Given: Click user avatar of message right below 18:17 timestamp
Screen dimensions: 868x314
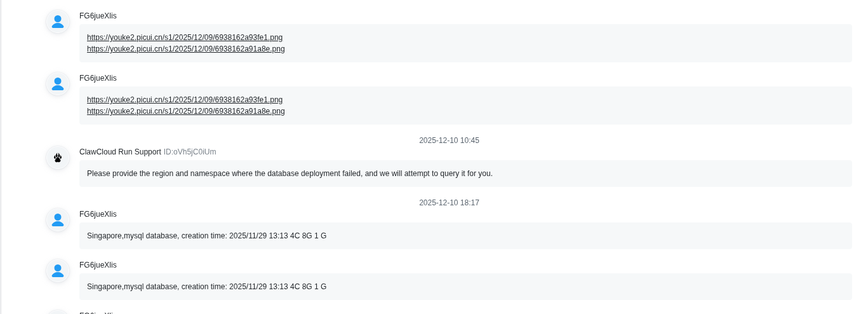Looking at the screenshot, I should (x=58, y=220).
